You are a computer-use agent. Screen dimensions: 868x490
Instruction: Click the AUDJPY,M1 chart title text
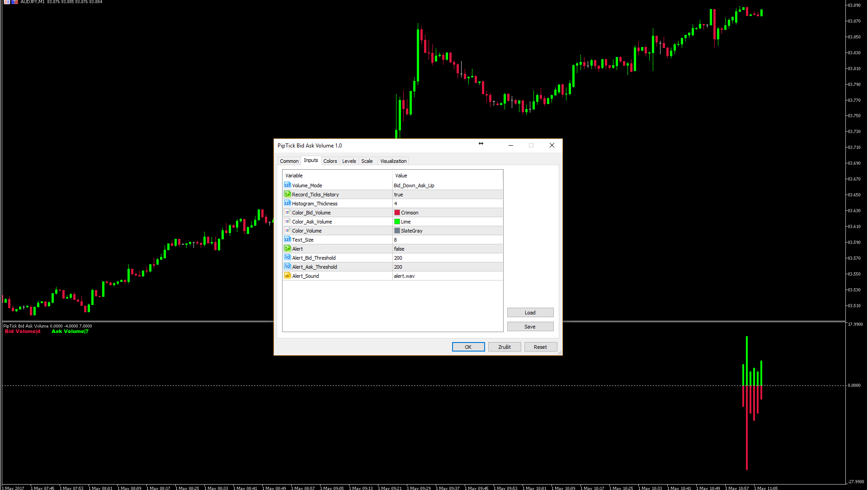pos(33,2)
